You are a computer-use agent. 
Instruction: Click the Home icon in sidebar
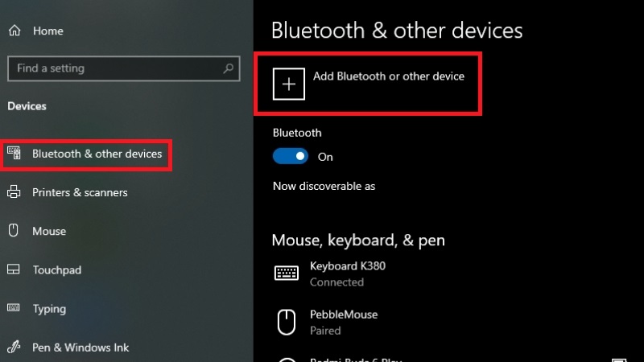point(14,31)
